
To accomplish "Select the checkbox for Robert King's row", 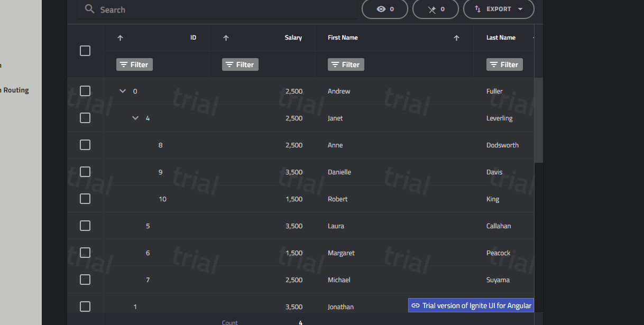I will (x=85, y=199).
